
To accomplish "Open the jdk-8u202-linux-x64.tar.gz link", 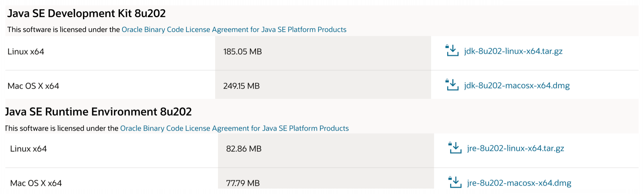I will coord(513,51).
